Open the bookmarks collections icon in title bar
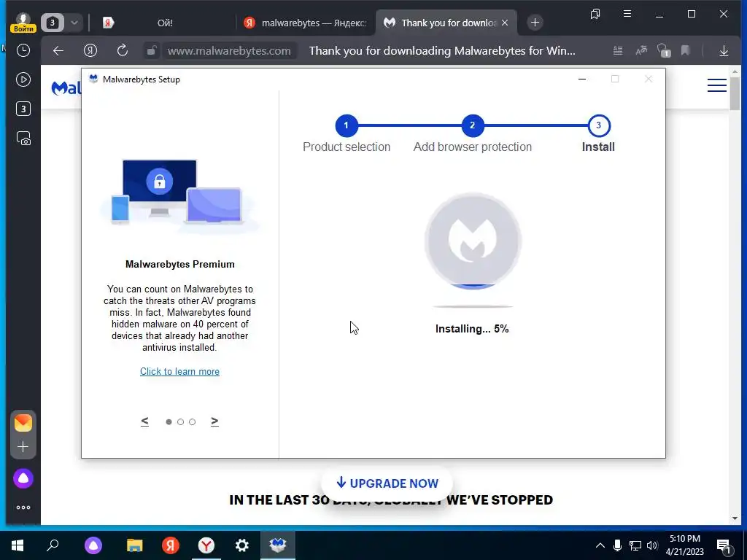 pos(595,14)
